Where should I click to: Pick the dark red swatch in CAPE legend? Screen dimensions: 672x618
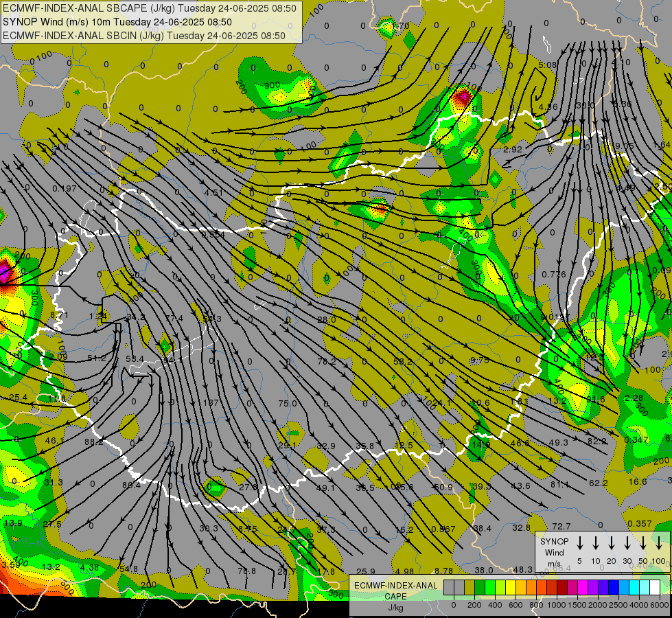click(562, 588)
